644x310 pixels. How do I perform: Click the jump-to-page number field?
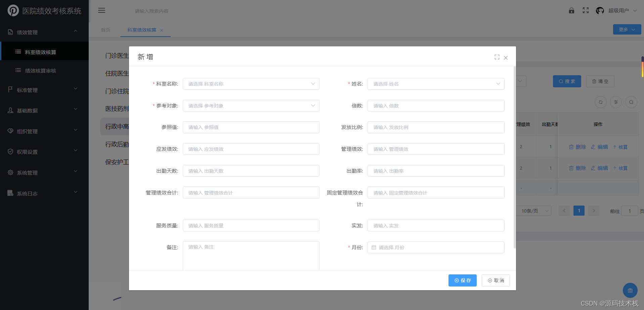630,211
